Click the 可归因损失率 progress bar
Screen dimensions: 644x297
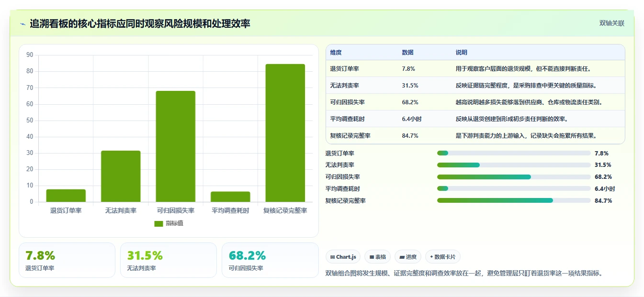point(514,177)
